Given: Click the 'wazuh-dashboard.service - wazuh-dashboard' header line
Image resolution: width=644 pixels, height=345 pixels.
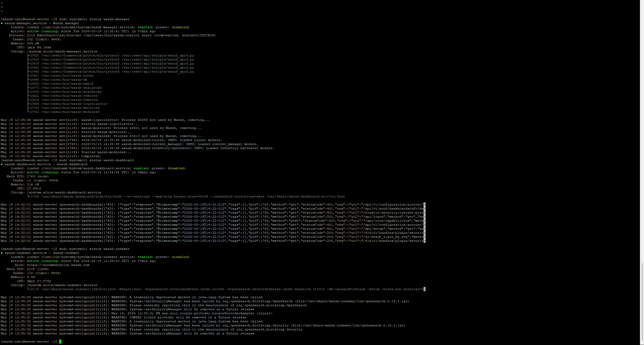Looking at the screenshot, I should (44, 164).
